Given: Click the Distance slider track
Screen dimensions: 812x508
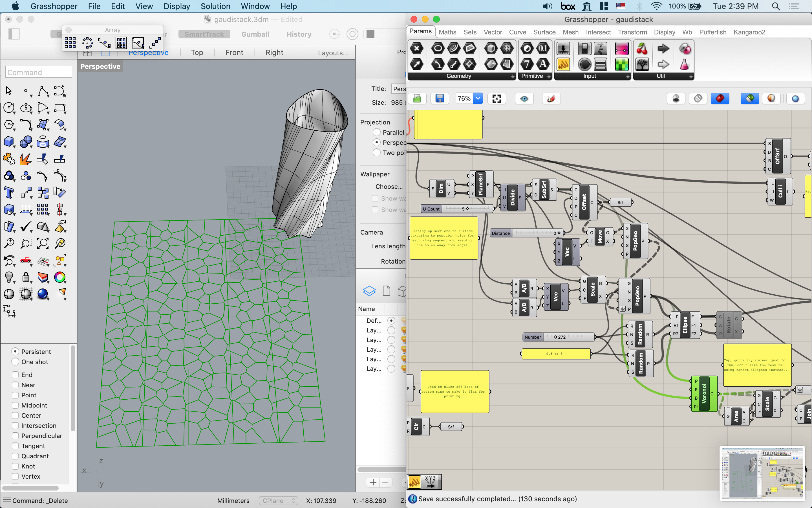Looking at the screenshot, I should (x=538, y=233).
